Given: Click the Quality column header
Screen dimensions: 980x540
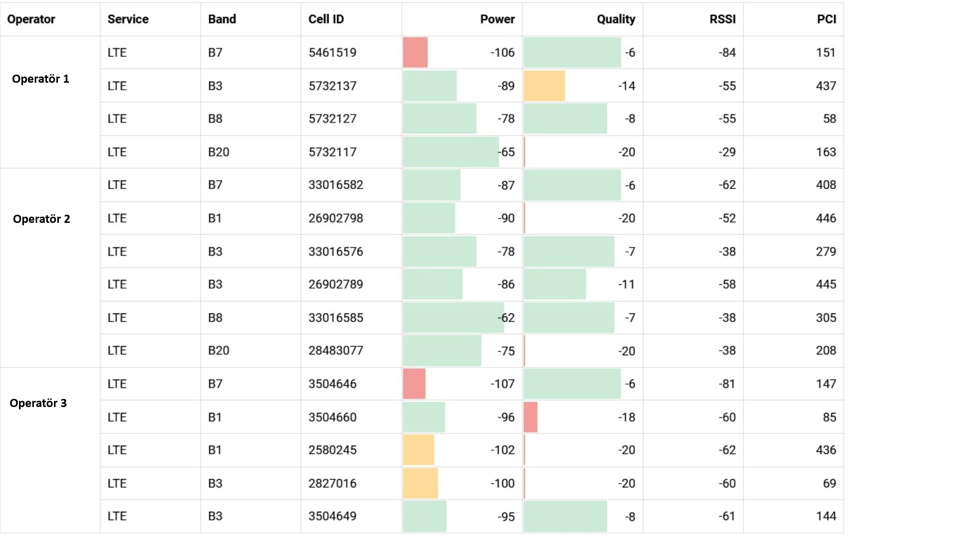Looking at the screenshot, I should (615, 19).
